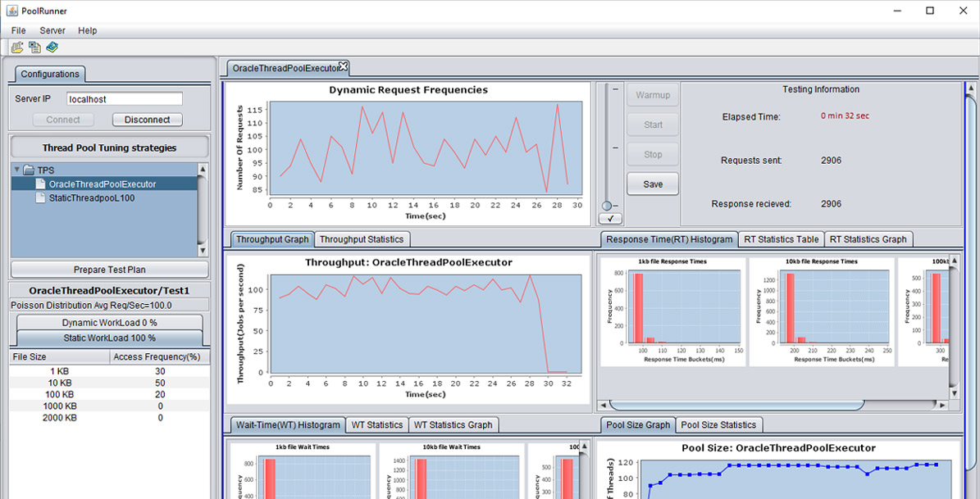Open the Server menu

[x=52, y=30]
